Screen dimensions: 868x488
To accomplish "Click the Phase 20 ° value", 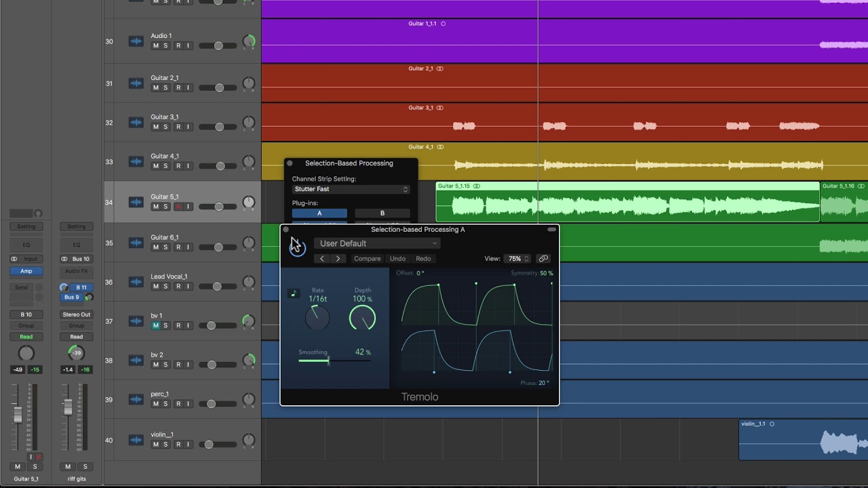I will [544, 383].
